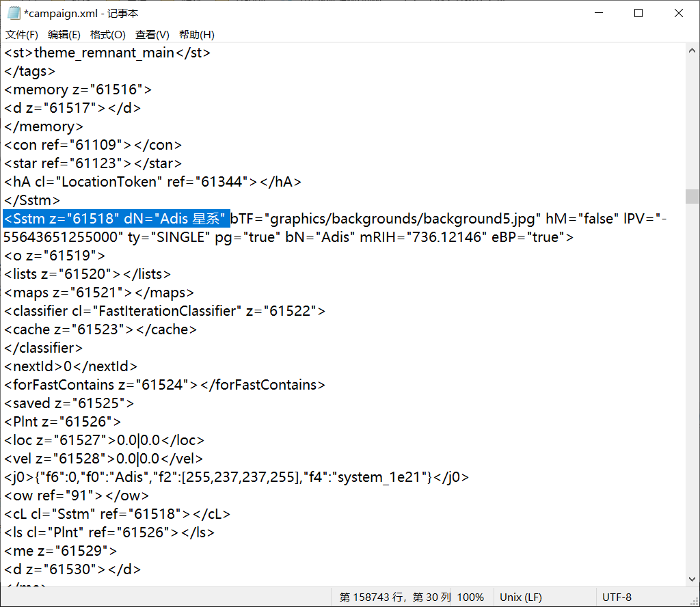This screenshot has width=700, height=607.
Task: Click the Notepad app icon in title bar
Action: click(14, 13)
